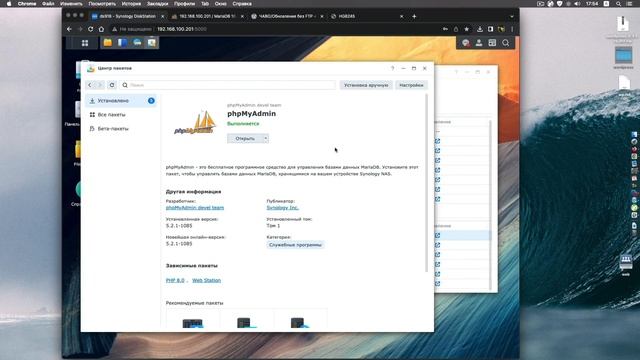
Task: Open the Файл menu
Action: [x=48, y=4]
